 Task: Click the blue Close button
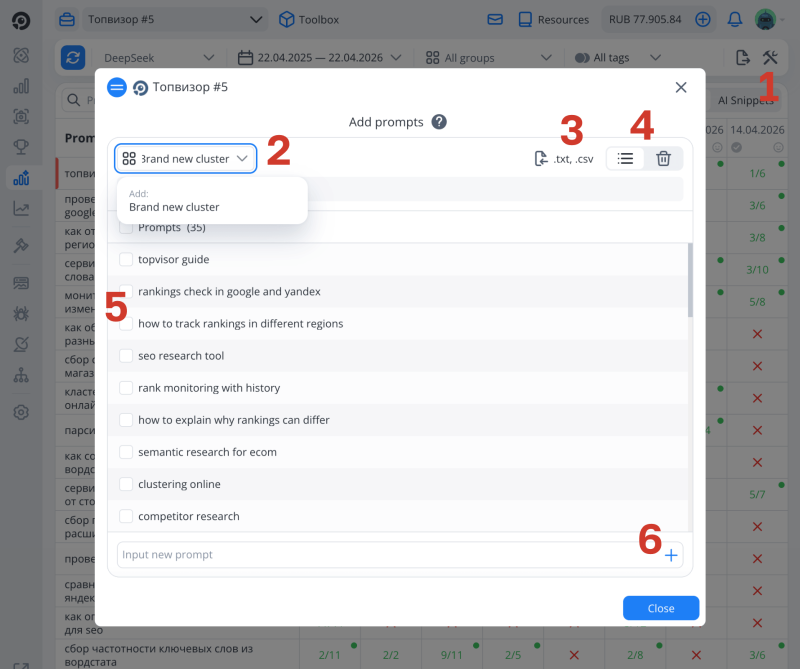click(660, 607)
